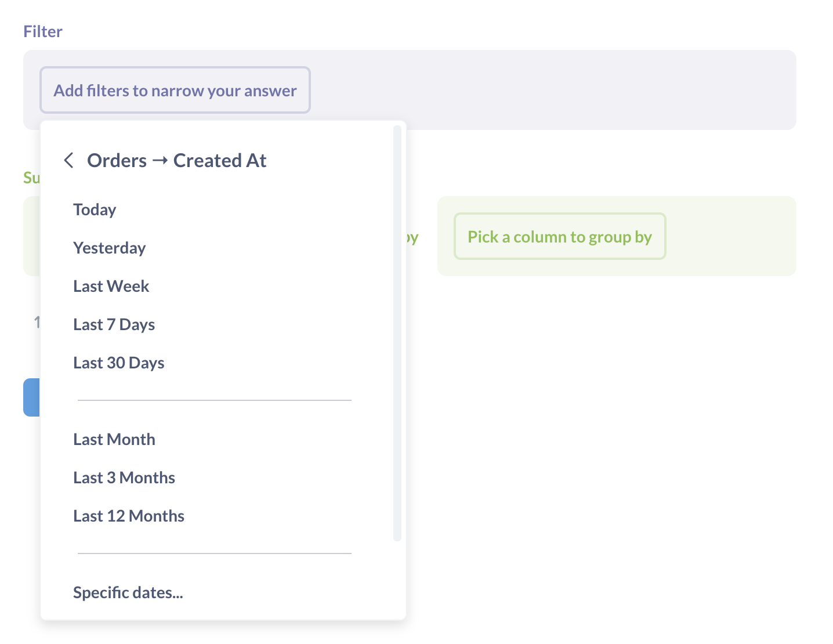Pick the Last Week option
Image resolution: width=833 pixels, height=644 pixels.
pyautogui.click(x=111, y=286)
